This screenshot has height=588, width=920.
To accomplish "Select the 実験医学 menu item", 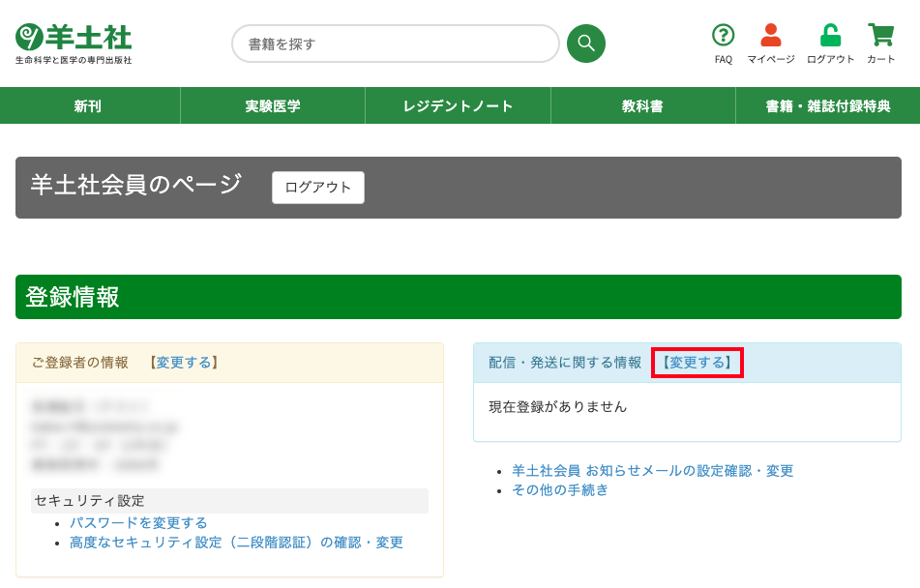I will (x=273, y=106).
